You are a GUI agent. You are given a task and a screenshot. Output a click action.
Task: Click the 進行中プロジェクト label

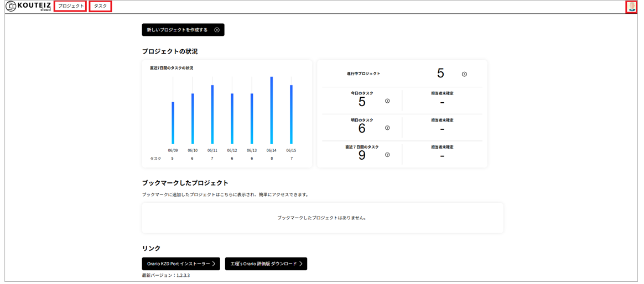363,74
